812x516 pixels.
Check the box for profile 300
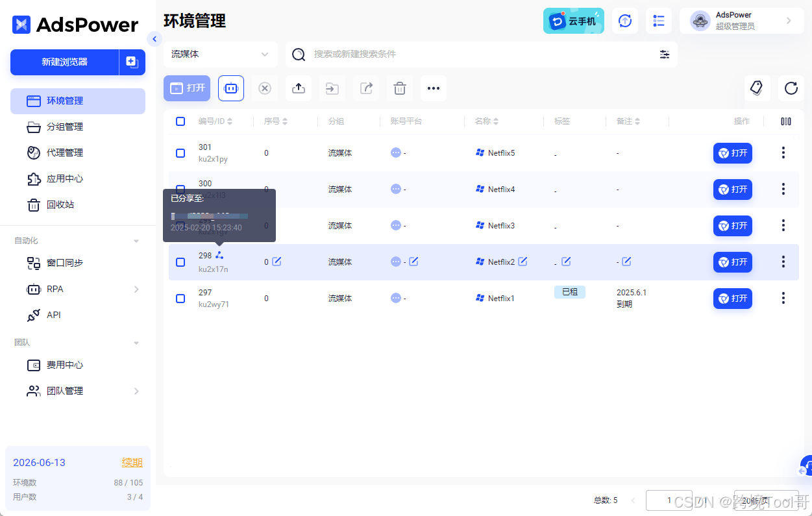point(180,190)
